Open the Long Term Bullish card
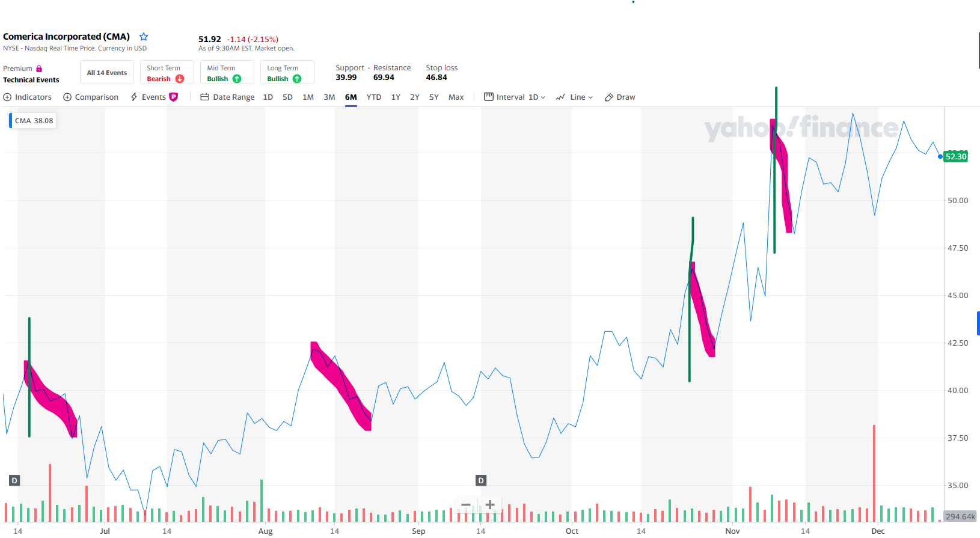 [287, 73]
